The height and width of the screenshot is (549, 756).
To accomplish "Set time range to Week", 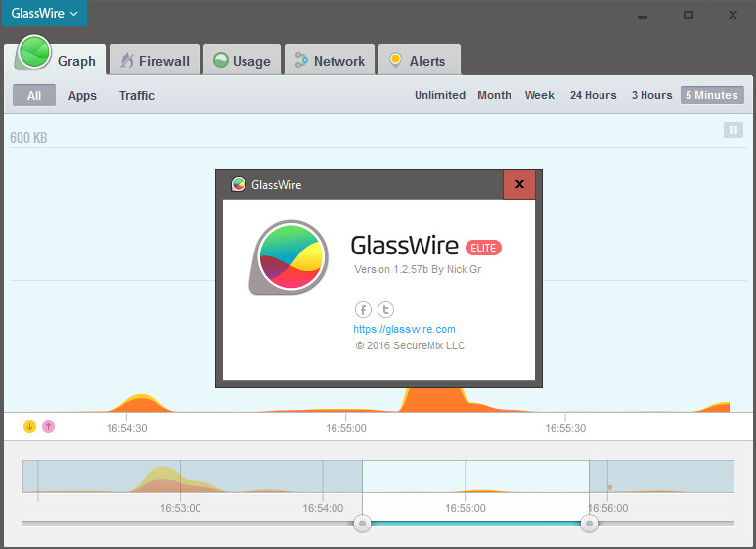I will pos(540,95).
